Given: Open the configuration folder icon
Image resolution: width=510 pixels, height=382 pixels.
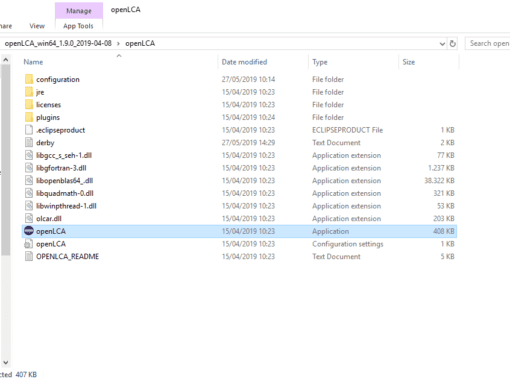Looking at the screenshot, I should pyautogui.click(x=29, y=79).
